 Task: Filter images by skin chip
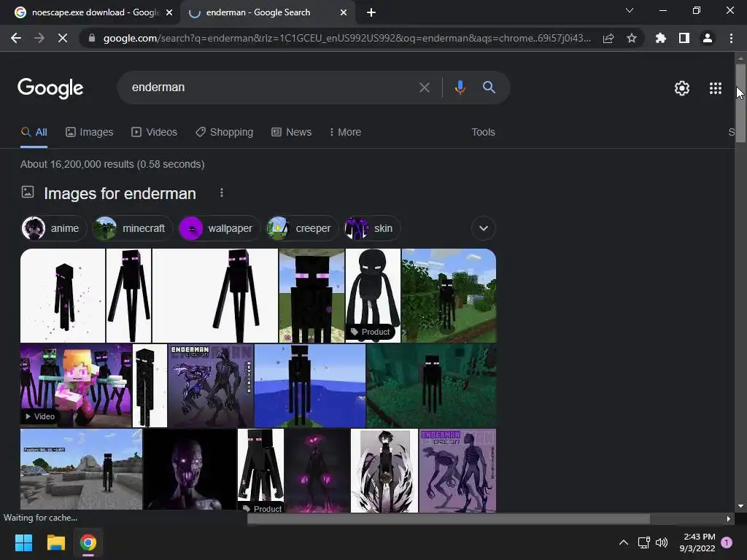(x=371, y=228)
